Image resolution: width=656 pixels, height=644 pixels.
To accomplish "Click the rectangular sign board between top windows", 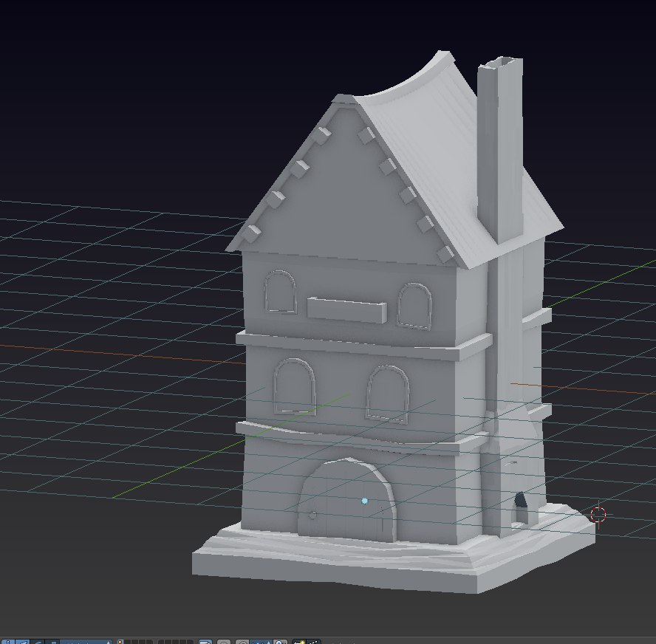I will click(346, 310).
